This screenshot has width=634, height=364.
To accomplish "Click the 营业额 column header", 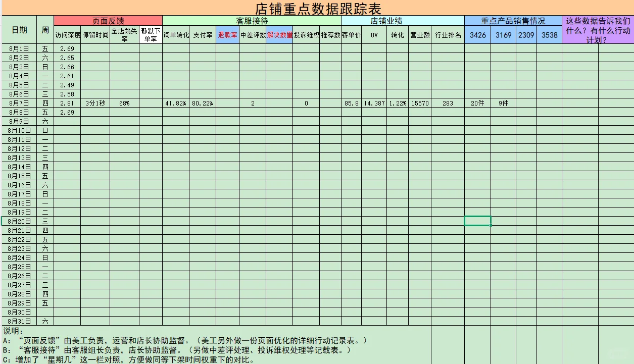I will [420, 35].
